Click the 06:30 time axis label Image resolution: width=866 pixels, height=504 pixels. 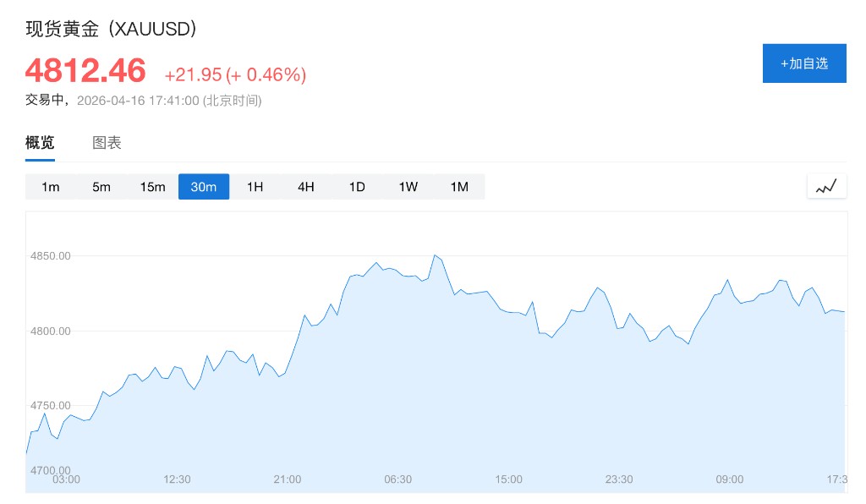397,479
